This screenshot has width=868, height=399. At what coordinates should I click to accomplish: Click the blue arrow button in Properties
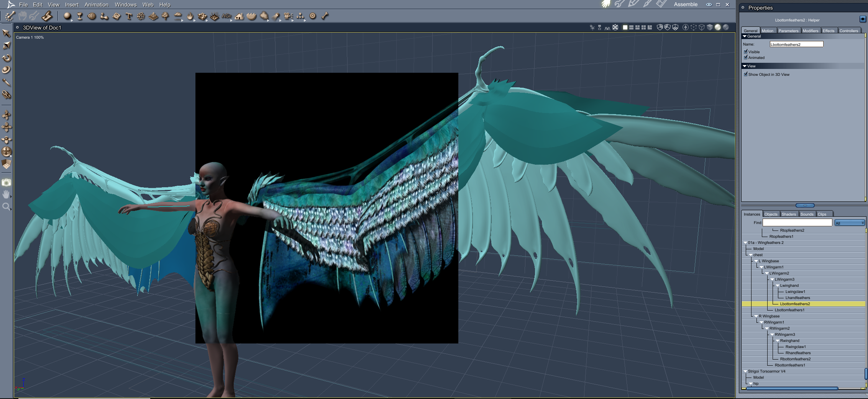[x=863, y=19]
